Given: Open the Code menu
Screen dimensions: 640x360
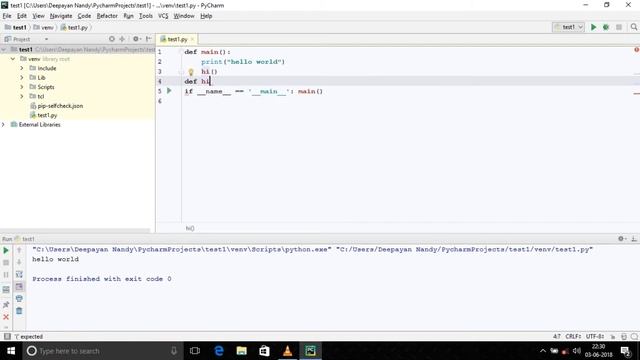Looking at the screenshot, I should [84, 16].
